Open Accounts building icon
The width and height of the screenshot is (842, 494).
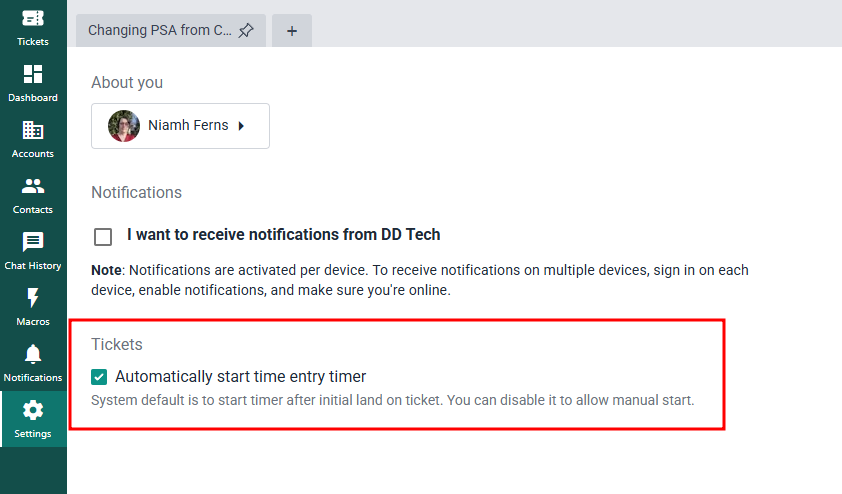(x=33, y=131)
